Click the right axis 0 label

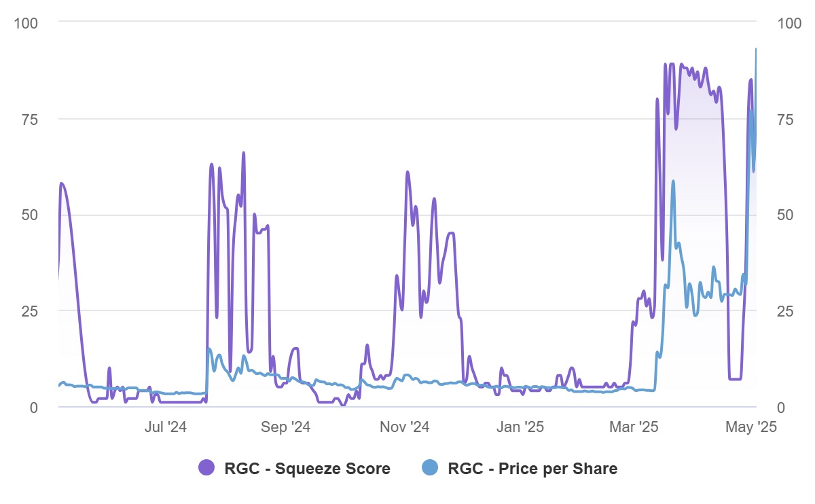coord(780,408)
